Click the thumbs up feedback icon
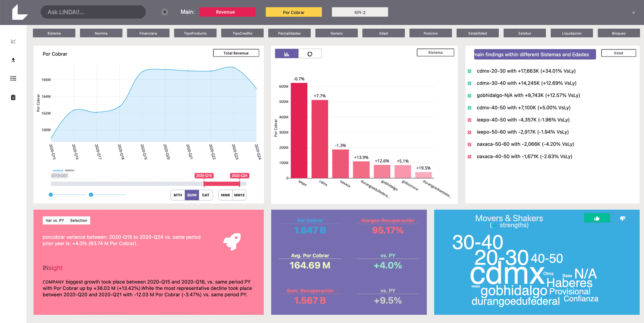Viewport: 644px width, 323px height. [x=597, y=218]
